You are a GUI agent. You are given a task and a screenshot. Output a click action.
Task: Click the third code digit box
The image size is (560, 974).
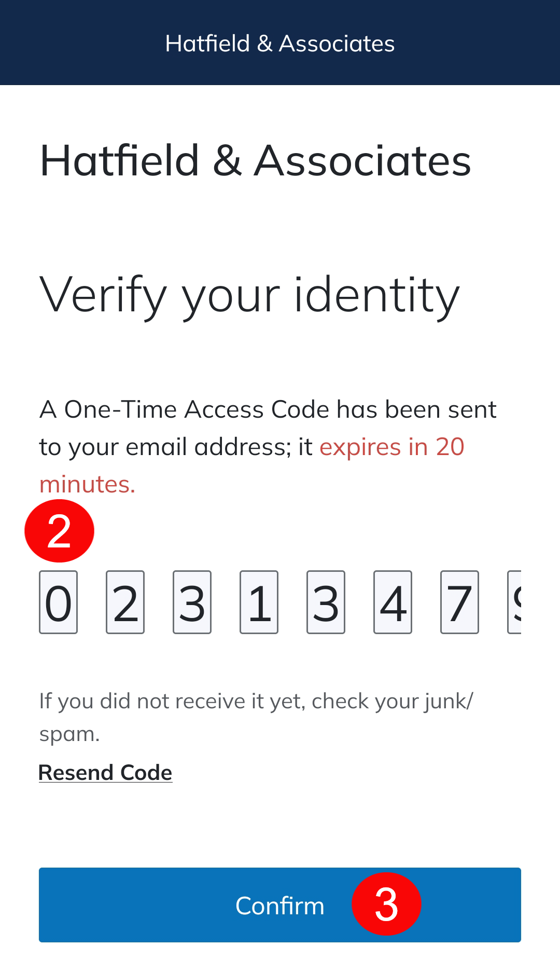(x=192, y=602)
